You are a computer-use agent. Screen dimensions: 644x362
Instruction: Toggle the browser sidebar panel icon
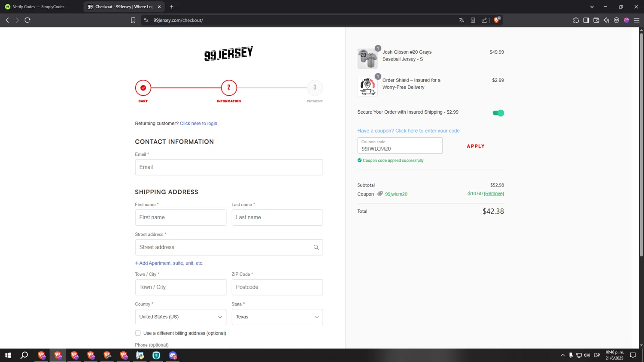pyautogui.click(x=586, y=20)
